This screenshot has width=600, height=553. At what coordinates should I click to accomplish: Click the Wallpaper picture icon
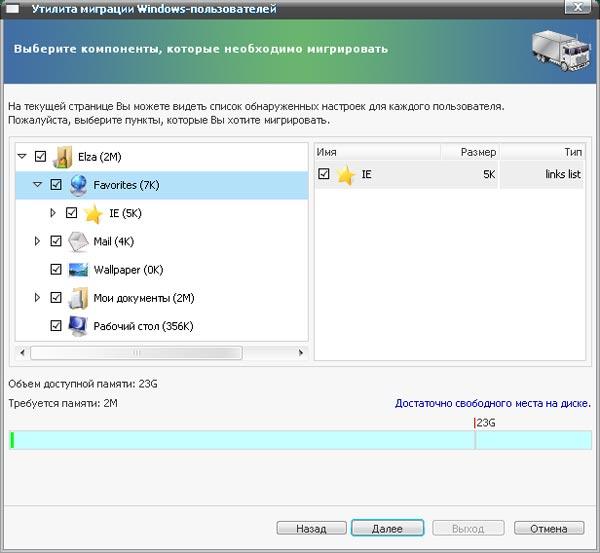point(78,270)
